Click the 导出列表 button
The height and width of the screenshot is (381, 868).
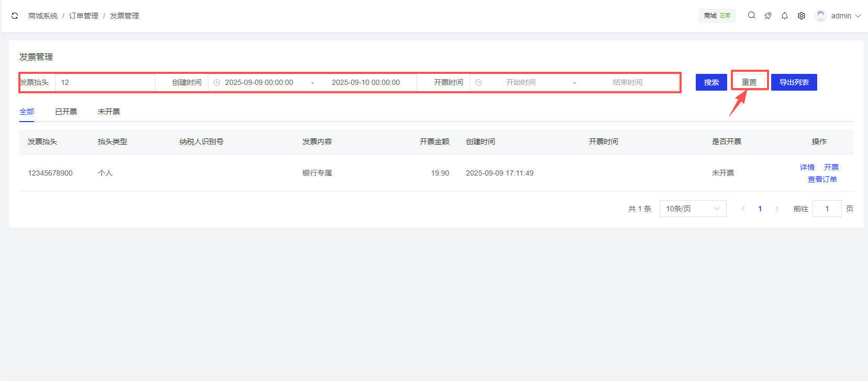click(x=794, y=82)
